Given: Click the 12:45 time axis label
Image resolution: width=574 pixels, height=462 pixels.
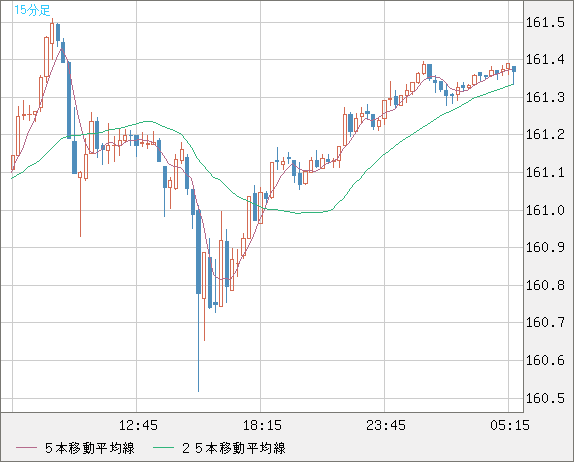Looking at the screenshot, I should tap(138, 425).
